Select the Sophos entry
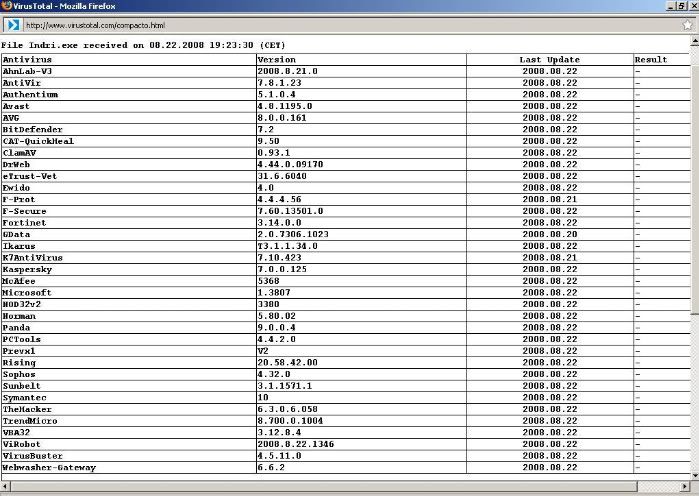 (19, 374)
